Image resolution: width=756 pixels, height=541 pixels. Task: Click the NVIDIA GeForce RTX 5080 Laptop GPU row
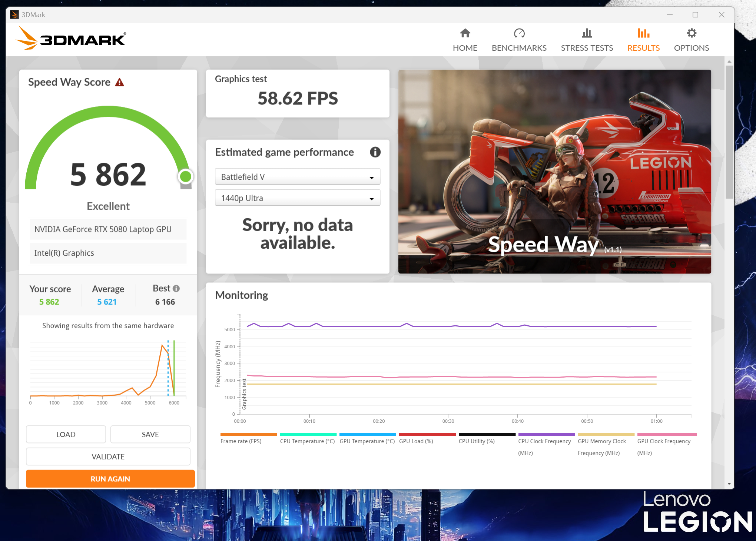[x=108, y=229]
